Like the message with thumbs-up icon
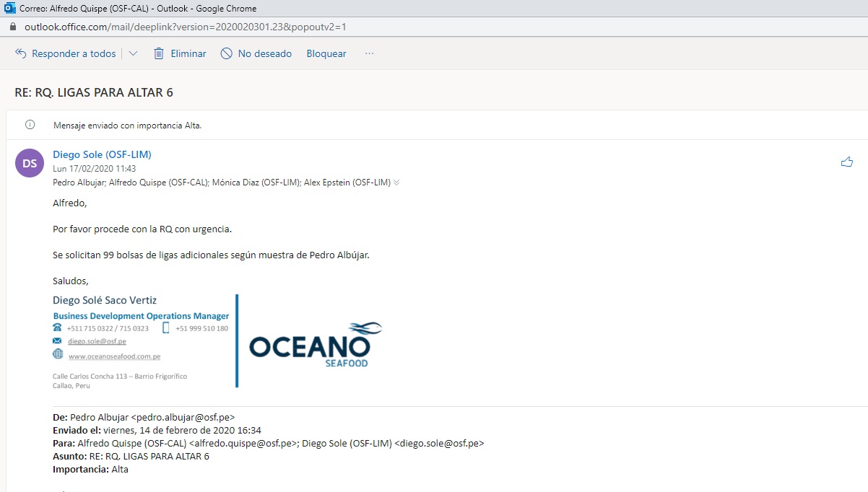This screenshot has height=492, width=868. tap(847, 162)
